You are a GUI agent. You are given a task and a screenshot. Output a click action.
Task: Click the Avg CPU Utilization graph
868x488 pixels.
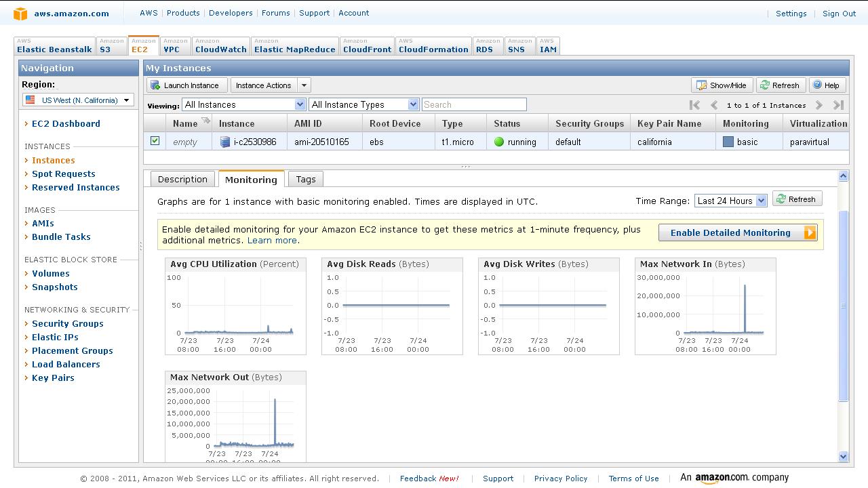click(235, 306)
